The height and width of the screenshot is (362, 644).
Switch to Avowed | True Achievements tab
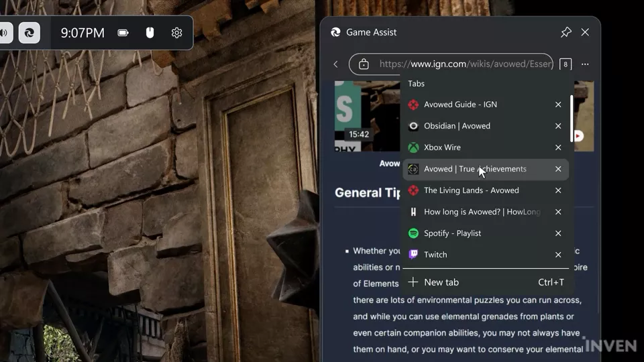[486, 169]
